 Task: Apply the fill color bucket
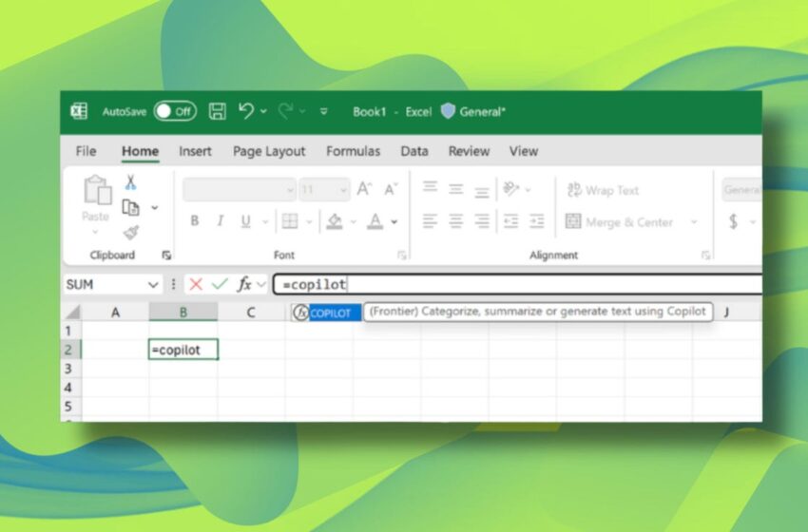tap(335, 221)
